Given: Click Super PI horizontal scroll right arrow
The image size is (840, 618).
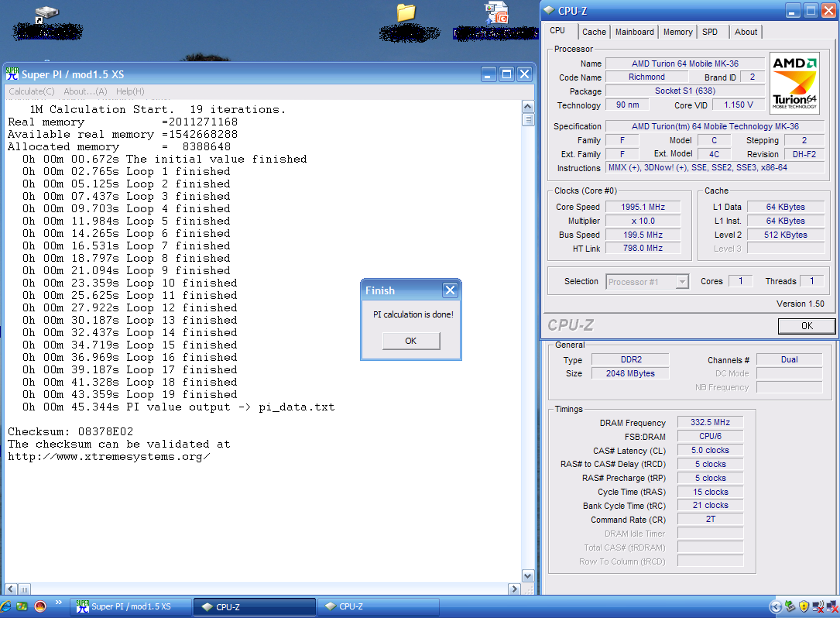Looking at the screenshot, I should tap(514, 589).
